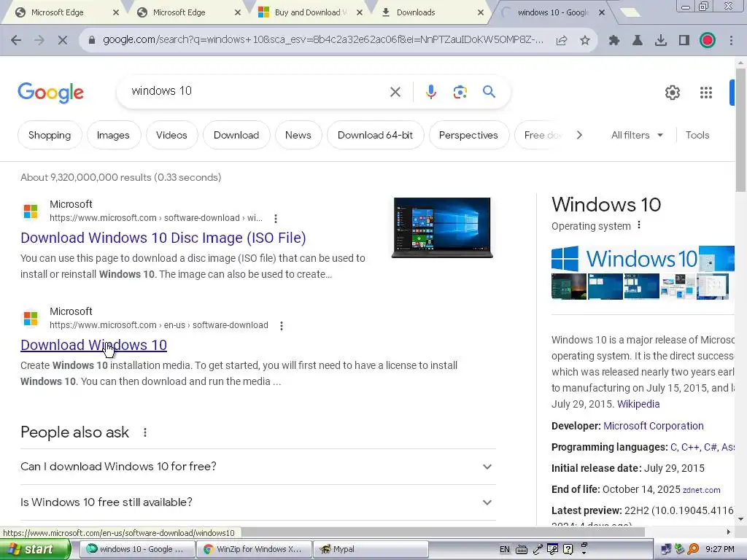
Task: Open the browser downloads tray icon
Action: (661, 41)
